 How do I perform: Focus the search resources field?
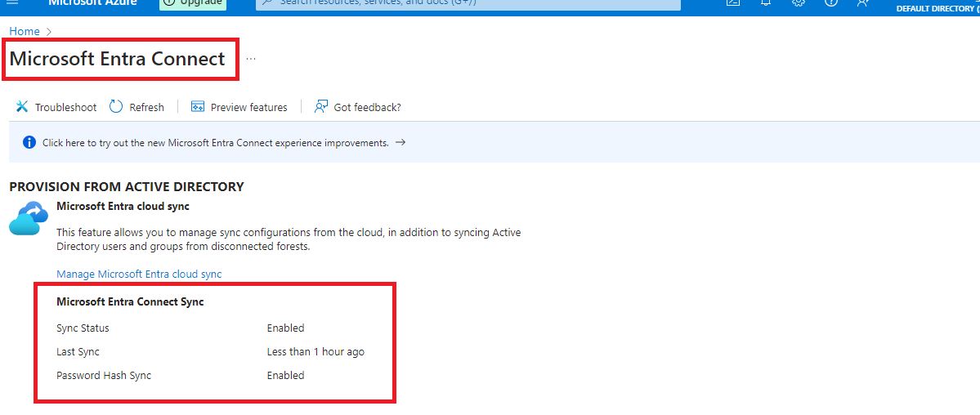tap(468, 3)
